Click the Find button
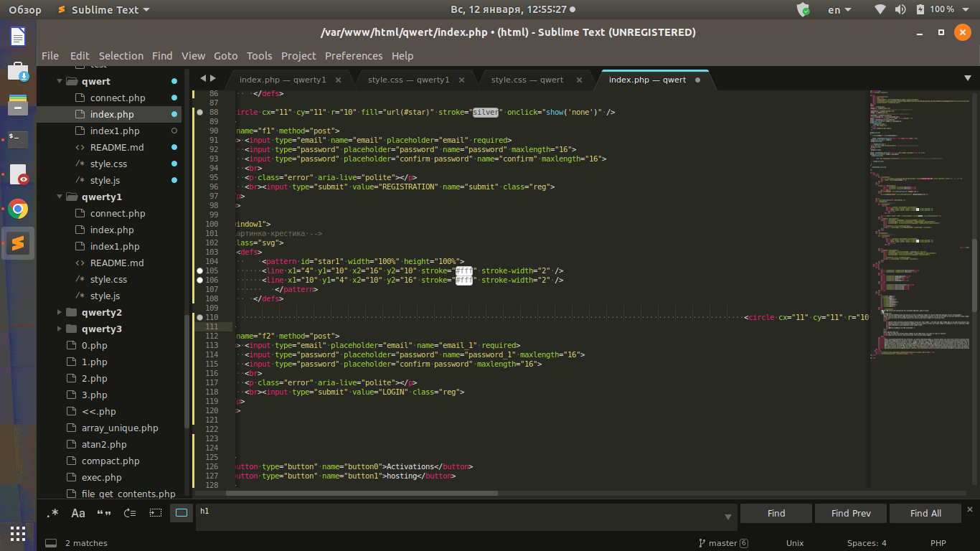Image resolution: width=980 pixels, height=551 pixels. click(x=776, y=513)
